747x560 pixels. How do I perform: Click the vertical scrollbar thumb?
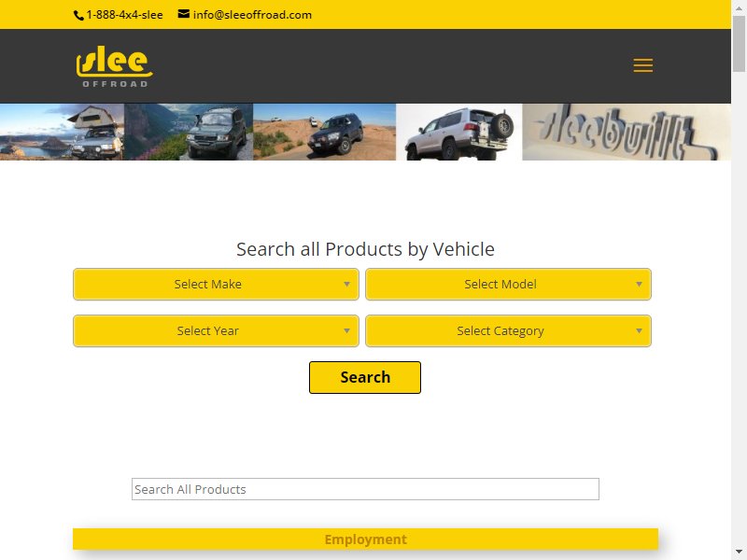tap(739, 44)
